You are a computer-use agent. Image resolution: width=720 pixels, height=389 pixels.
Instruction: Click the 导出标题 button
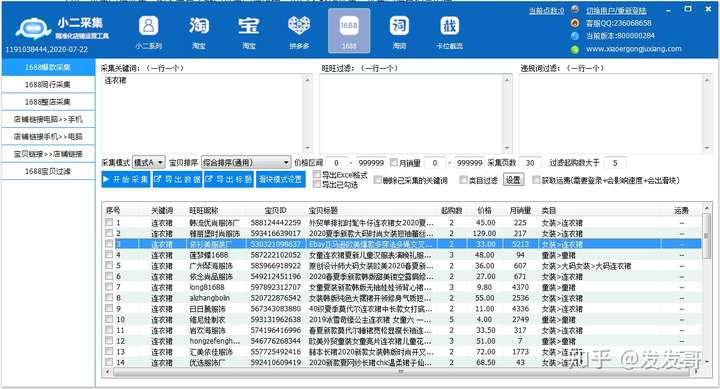pos(228,179)
